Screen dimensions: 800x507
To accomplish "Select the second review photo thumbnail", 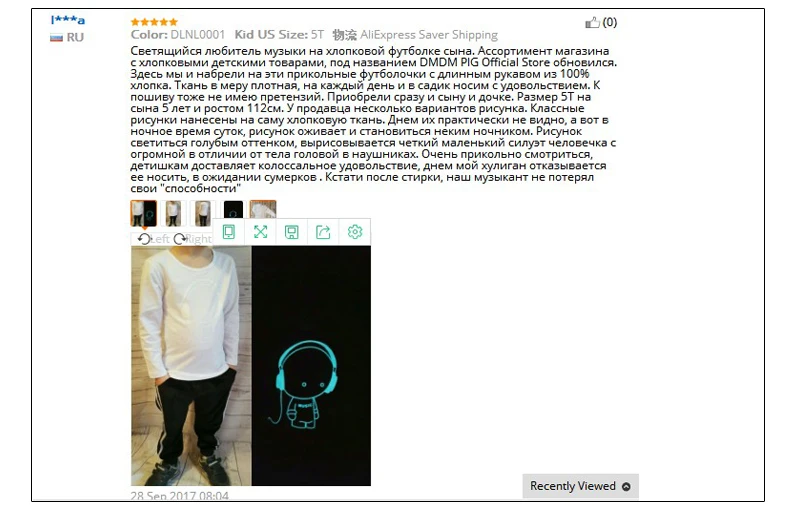I will click(x=173, y=213).
